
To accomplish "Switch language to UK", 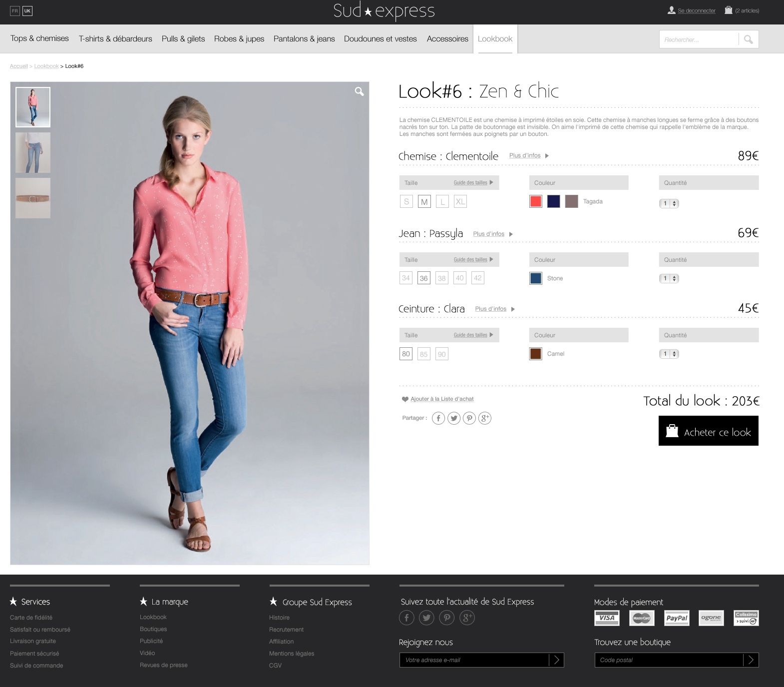I will tap(27, 10).
